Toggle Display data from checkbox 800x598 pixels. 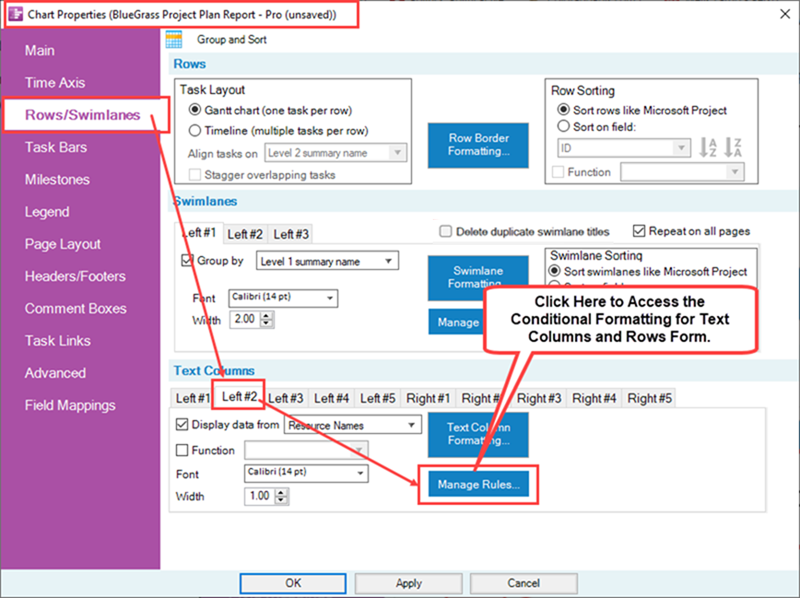(x=182, y=425)
